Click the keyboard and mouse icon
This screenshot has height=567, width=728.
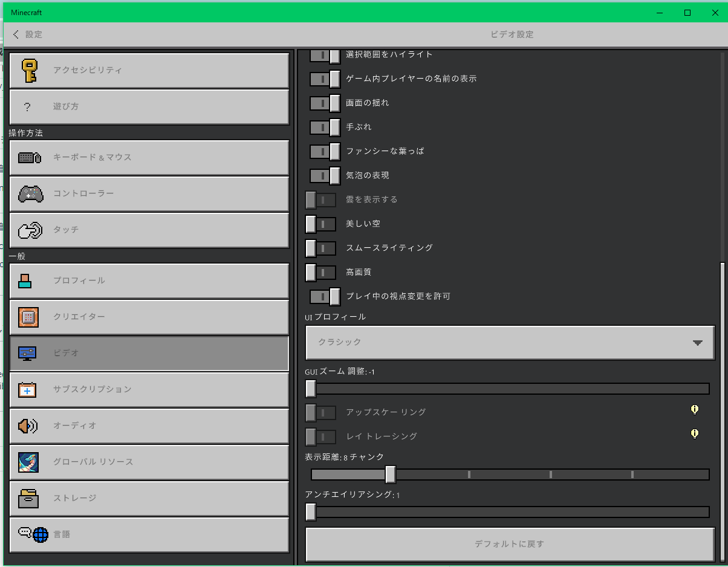(29, 157)
